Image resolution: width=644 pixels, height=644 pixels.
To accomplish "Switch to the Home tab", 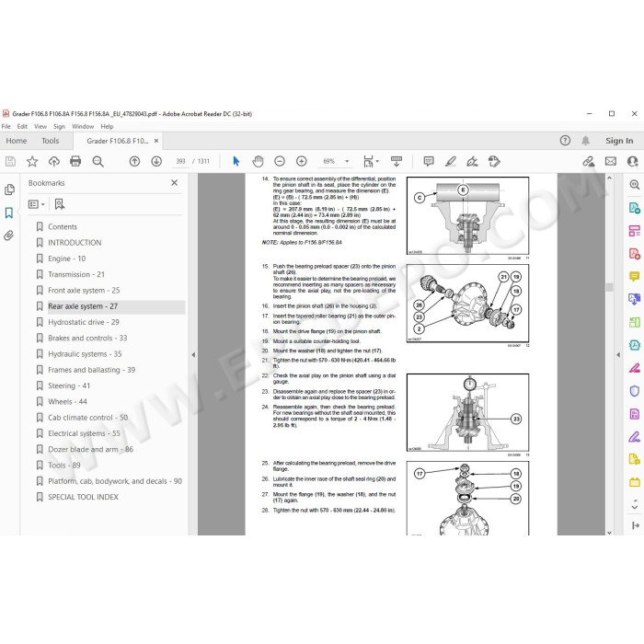I will [17, 141].
